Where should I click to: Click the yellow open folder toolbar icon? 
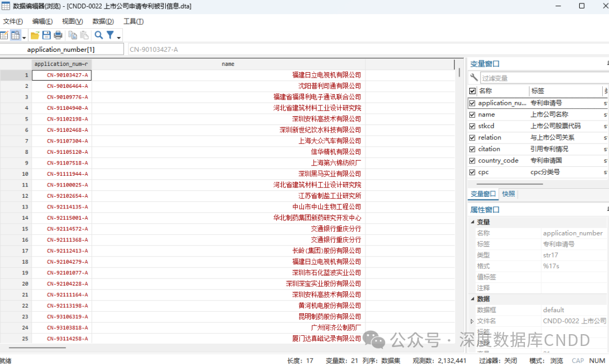(x=35, y=35)
